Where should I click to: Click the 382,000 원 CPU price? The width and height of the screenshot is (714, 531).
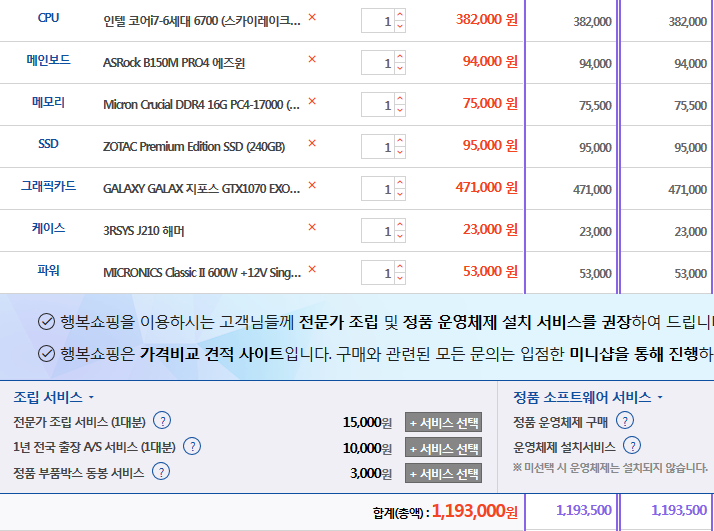487,19
